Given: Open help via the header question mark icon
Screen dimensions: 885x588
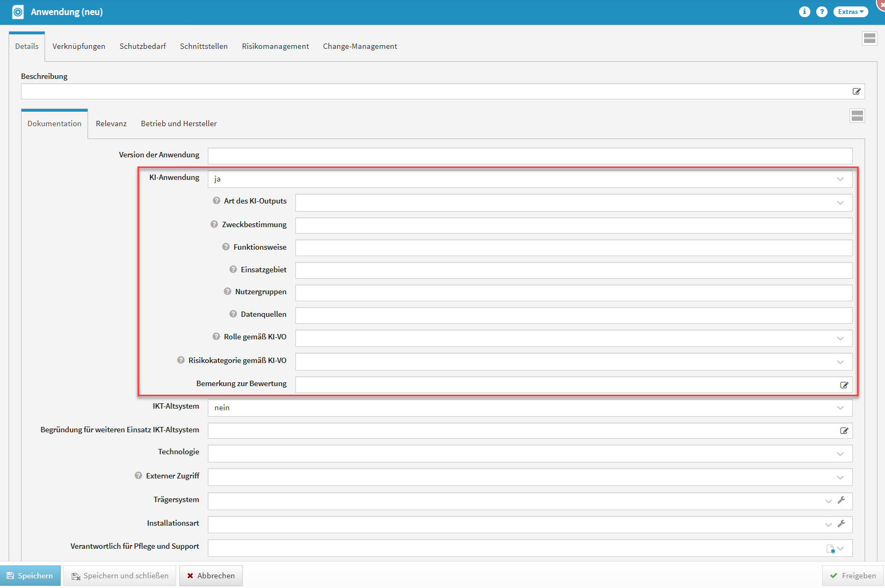Looking at the screenshot, I should (822, 12).
